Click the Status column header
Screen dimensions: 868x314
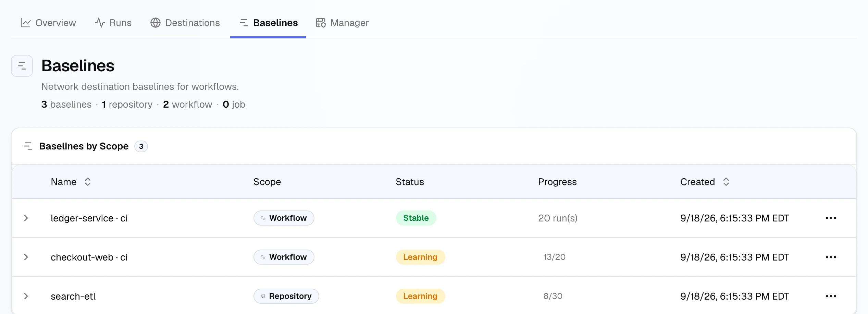click(410, 182)
